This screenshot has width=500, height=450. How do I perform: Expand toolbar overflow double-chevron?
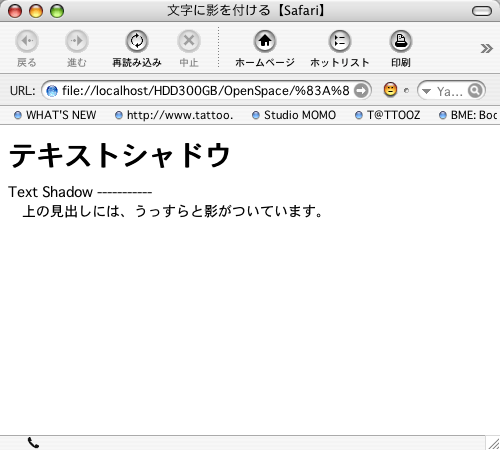[x=486, y=49]
